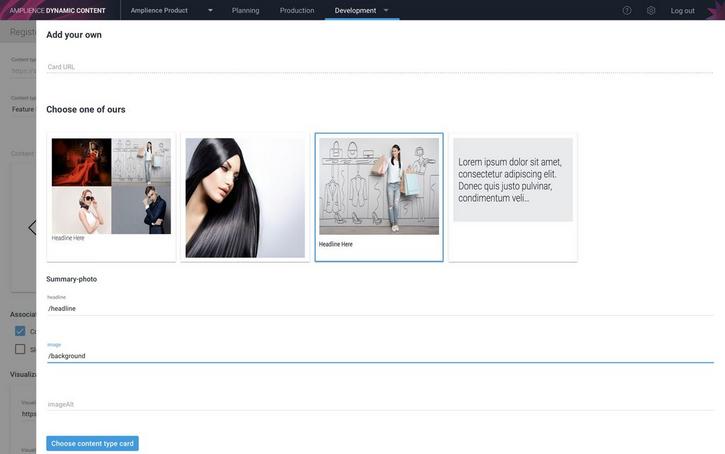Click the Choose content type card button
This screenshot has height=454, width=725.
tap(92, 443)
